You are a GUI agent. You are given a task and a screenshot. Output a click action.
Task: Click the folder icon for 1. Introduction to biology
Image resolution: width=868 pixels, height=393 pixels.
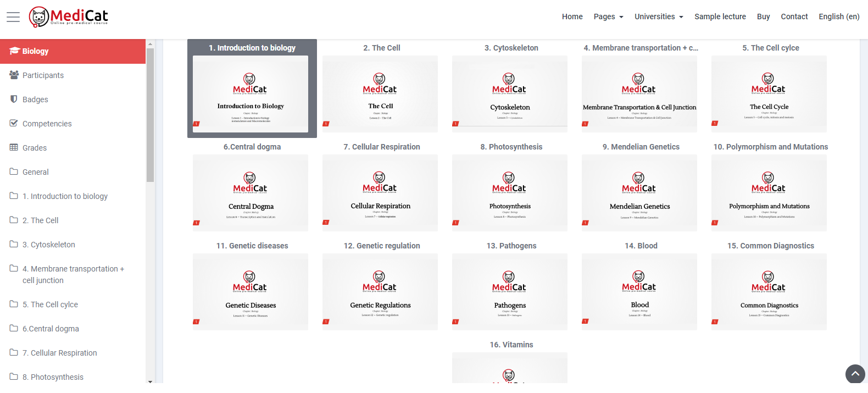(x=14, y=196)
